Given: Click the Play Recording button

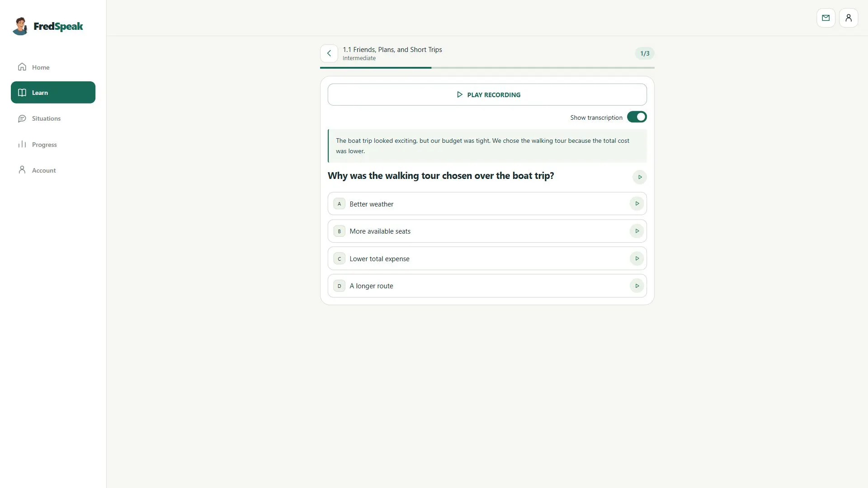Looking at the screenshot, I should coord(487,94).
